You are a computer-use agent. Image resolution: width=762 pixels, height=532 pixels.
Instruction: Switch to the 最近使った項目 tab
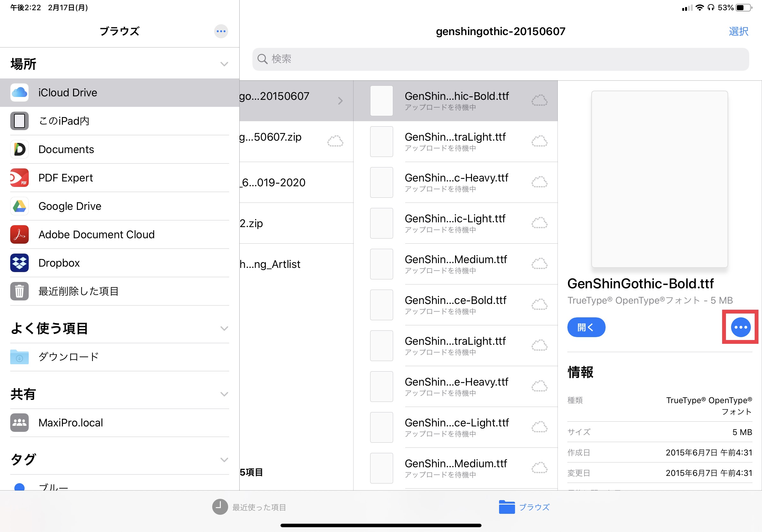click(249, 507)
